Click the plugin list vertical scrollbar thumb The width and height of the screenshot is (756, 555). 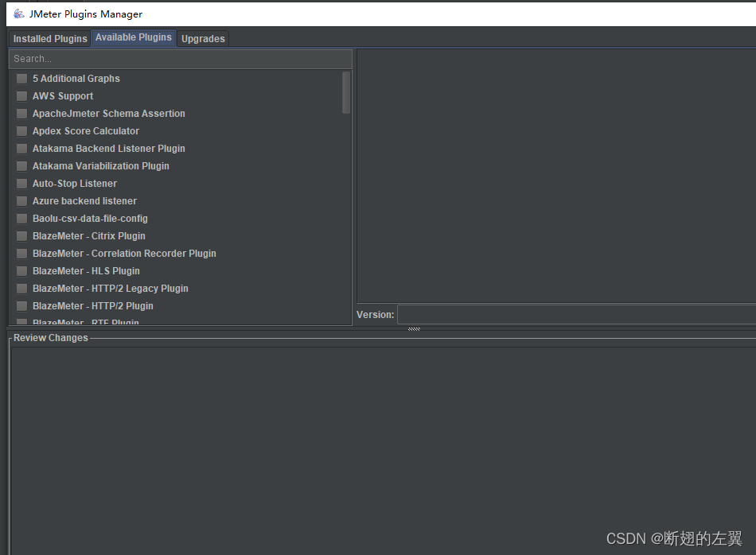click(x=346, y=92)
